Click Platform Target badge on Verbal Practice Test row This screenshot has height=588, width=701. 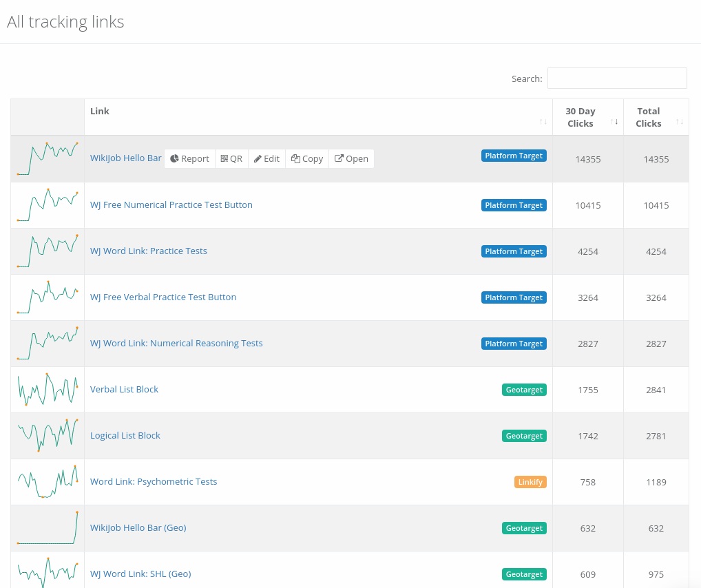pos(514,297)
